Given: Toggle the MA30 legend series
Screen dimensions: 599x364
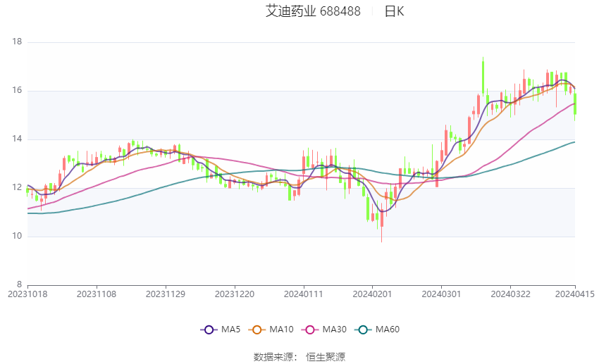Looking at the screenshot, I should coord(324,330).
